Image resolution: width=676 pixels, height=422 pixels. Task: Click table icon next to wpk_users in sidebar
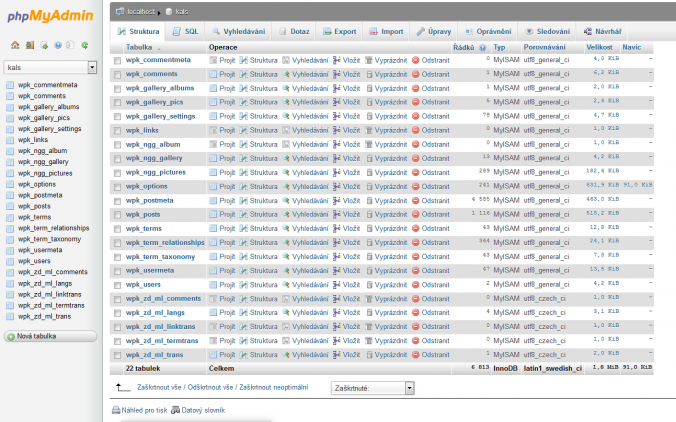[x=10, y=261]
